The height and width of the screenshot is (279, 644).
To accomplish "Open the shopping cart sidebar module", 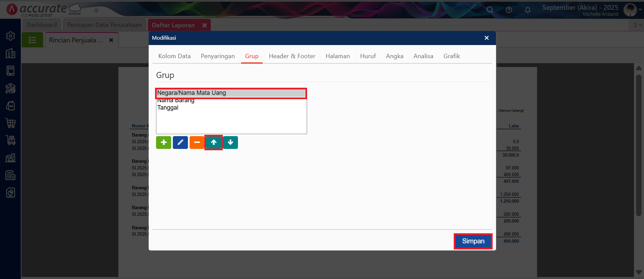I will [x=10, y=123].
